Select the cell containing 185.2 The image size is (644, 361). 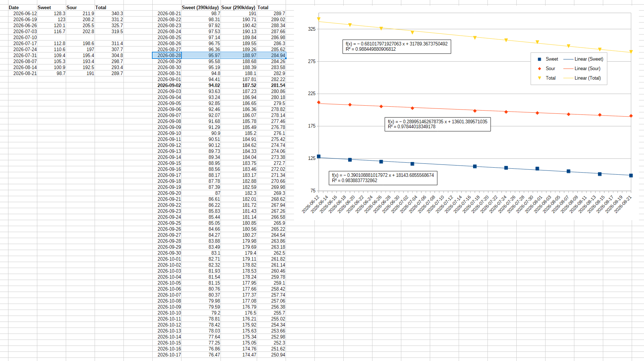238,133
